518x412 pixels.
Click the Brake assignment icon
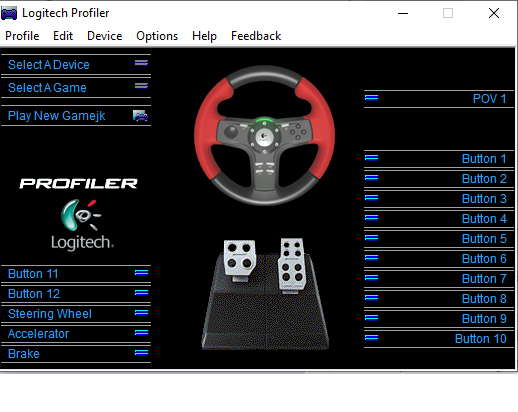tap(141, 353)
